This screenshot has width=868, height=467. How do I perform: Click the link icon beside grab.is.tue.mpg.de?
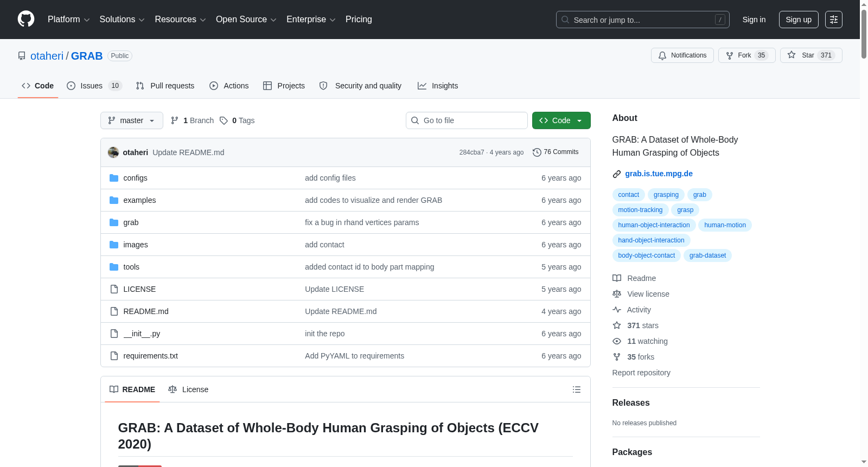click(x=617, y=174)
